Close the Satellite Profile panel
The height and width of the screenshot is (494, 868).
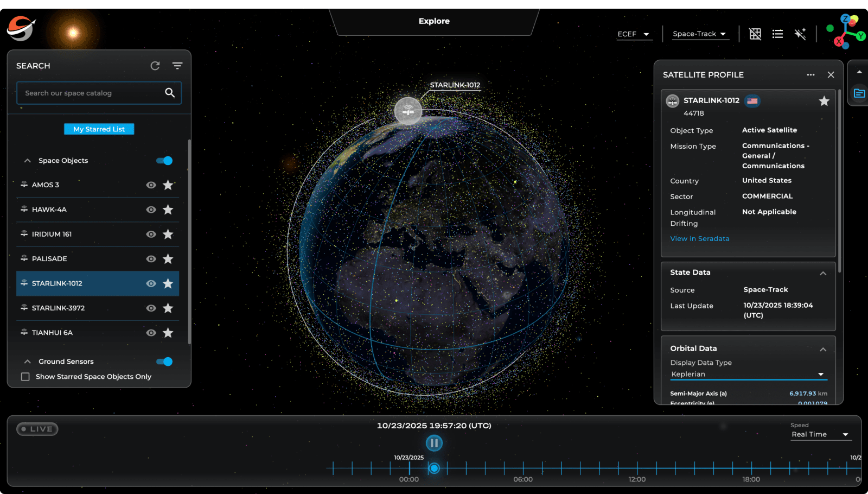(831, 75)
